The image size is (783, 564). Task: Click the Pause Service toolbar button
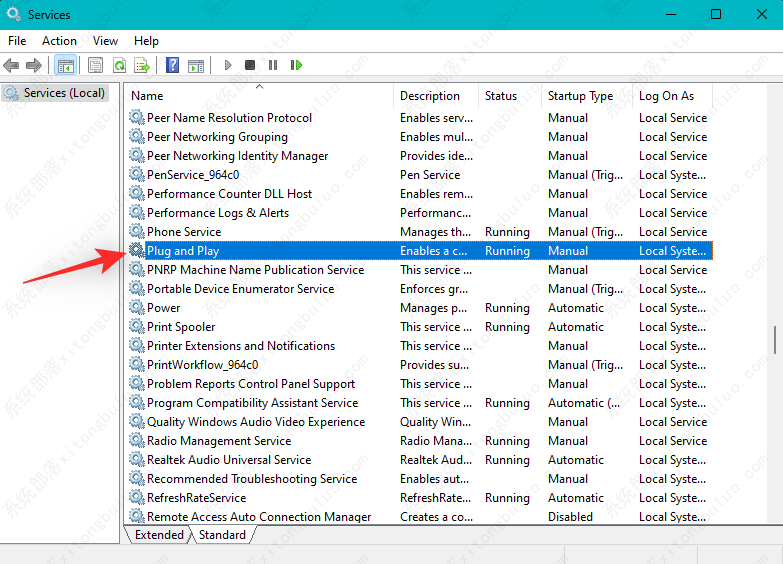272,65
